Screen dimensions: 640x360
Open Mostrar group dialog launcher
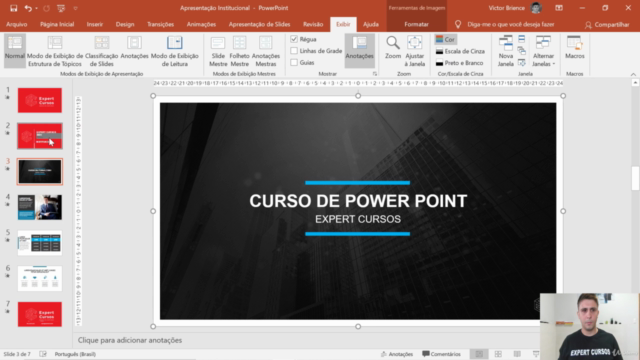coord(375,74)
